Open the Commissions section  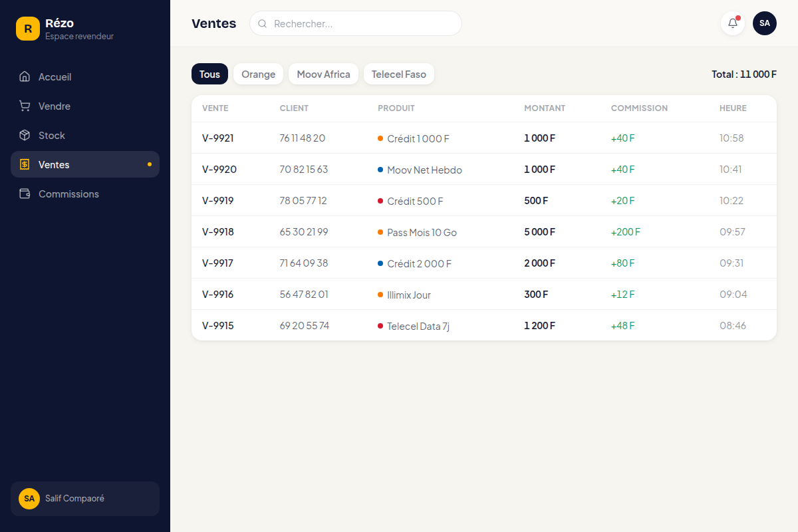[x=85, y=194]
